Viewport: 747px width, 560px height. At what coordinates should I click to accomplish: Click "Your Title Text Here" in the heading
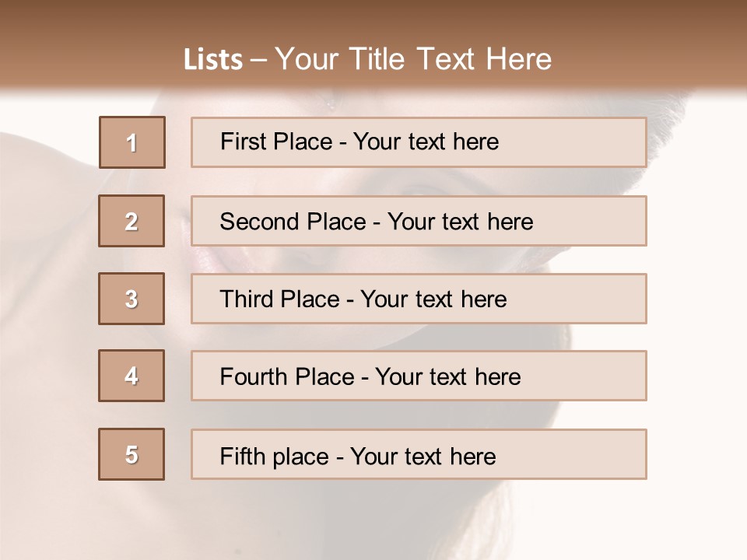coord(413,59)
